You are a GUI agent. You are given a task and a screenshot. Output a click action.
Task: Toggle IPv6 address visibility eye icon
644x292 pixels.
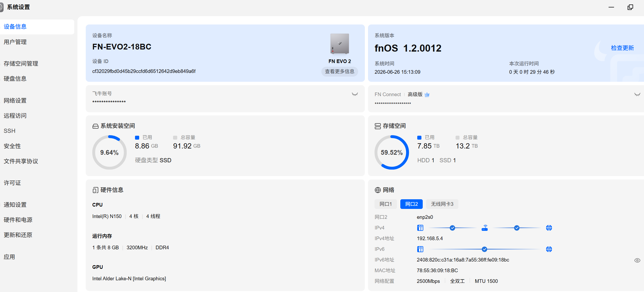tap(637, 260)
